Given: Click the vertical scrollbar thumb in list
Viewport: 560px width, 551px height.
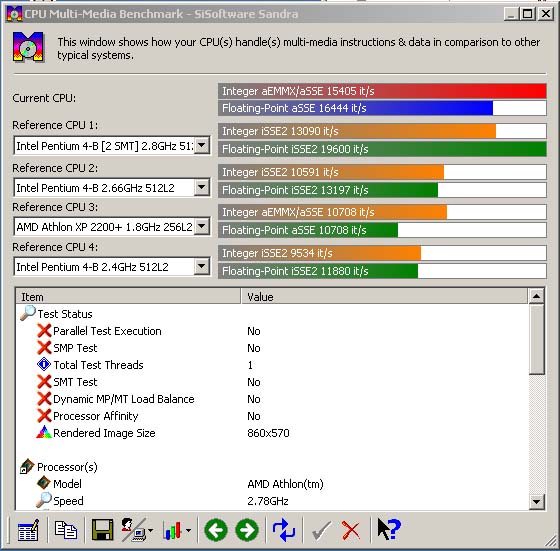Looking at the screenshot, I should point(536,339).
